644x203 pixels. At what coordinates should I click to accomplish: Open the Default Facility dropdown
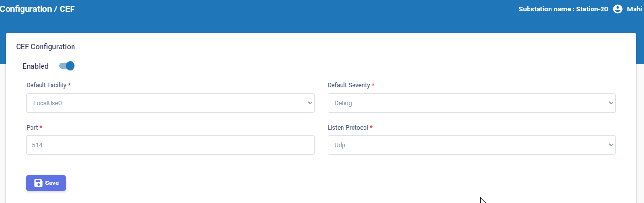click(170, 103)
